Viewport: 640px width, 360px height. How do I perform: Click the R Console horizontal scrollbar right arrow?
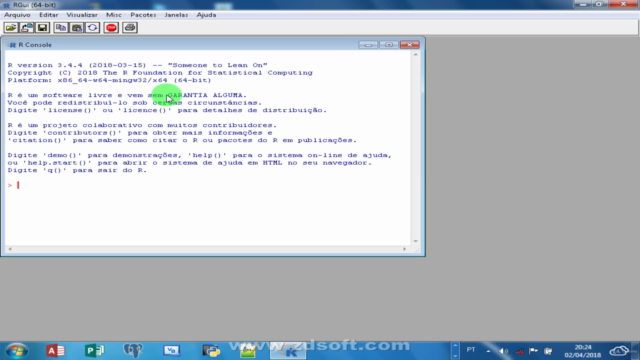pyautogui.click(x=404, y=249)
